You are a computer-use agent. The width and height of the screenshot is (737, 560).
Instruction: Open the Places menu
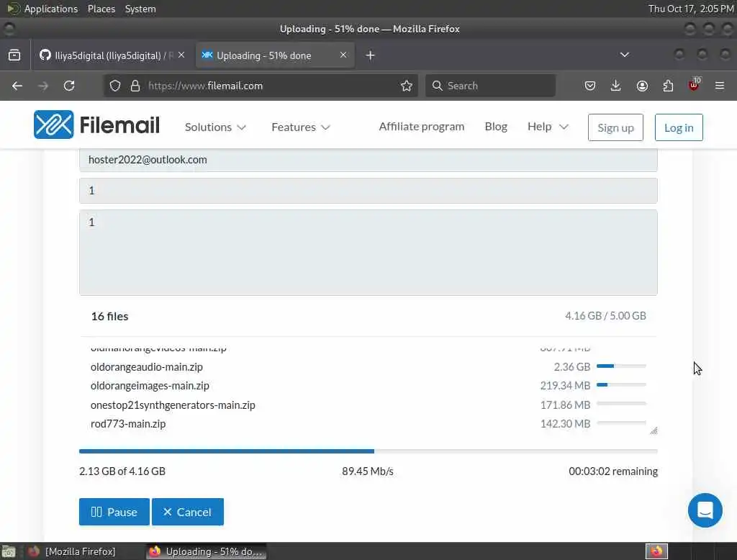[101, 9]
